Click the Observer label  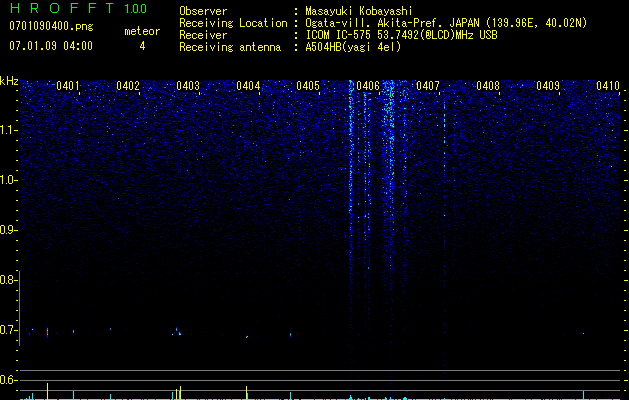(203, 11)
